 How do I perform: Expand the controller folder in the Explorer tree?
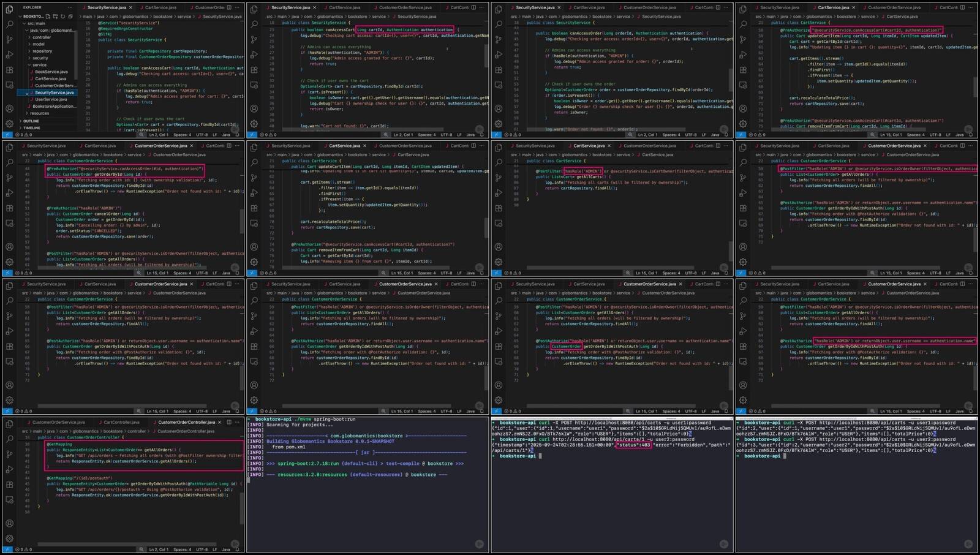40,37
